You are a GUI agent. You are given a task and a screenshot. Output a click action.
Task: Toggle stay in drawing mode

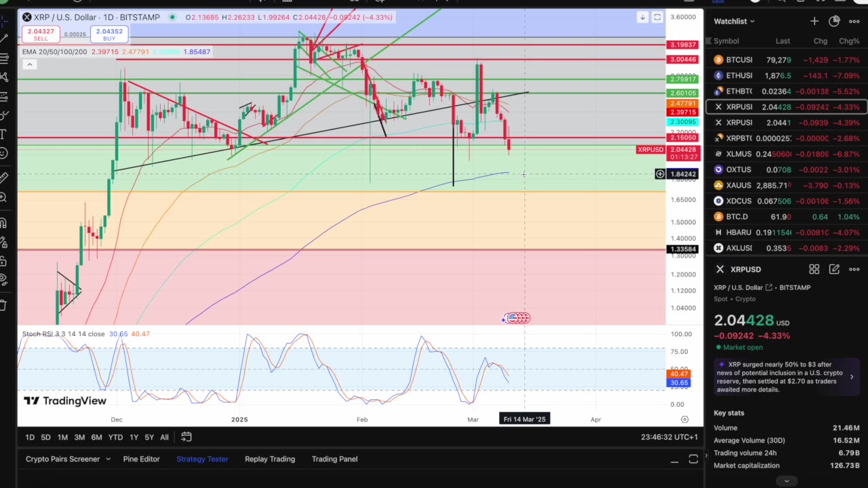(3, 241)
